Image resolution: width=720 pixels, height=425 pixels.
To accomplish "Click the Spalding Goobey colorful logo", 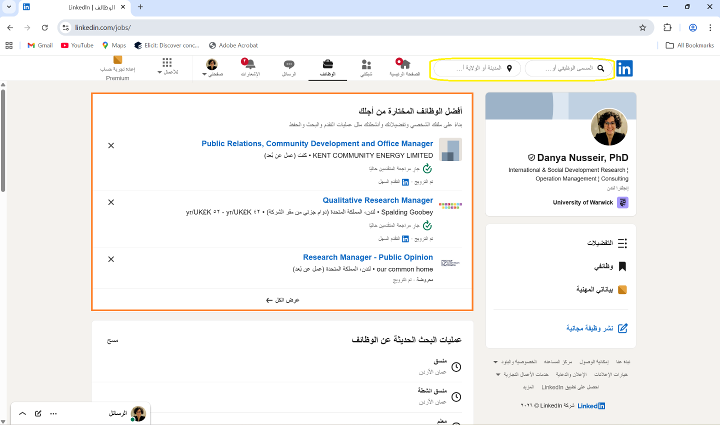I will (450, 206).
